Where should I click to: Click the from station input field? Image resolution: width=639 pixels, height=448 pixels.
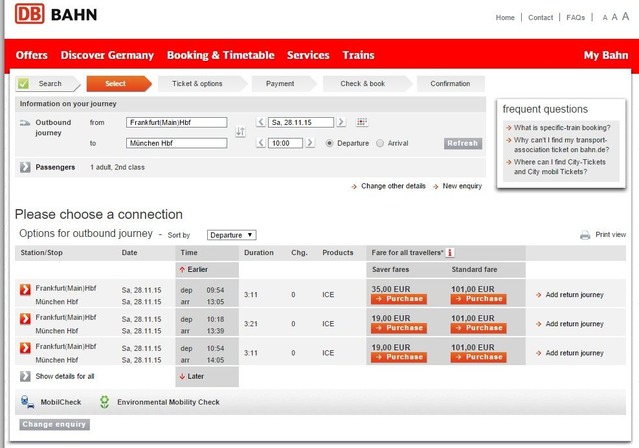click(176, 122)
